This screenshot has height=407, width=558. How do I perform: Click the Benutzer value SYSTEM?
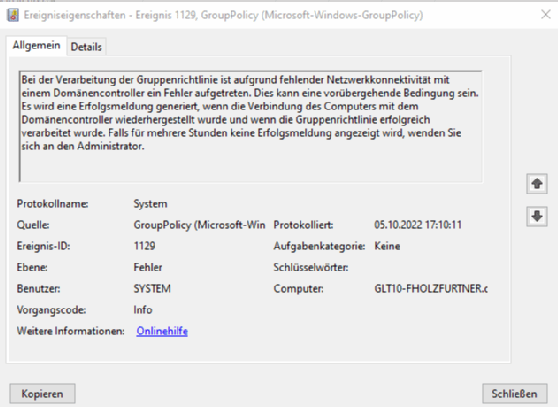[x=152, y=289]
